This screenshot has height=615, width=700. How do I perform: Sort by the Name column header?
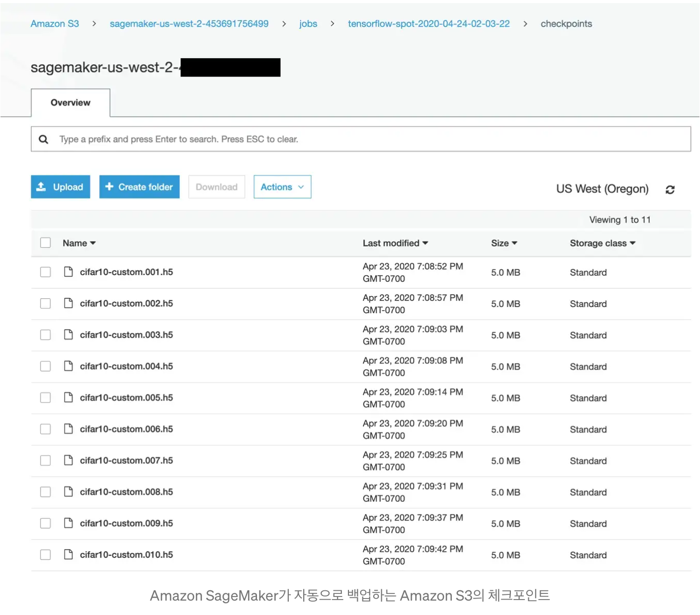pos(79,243)
